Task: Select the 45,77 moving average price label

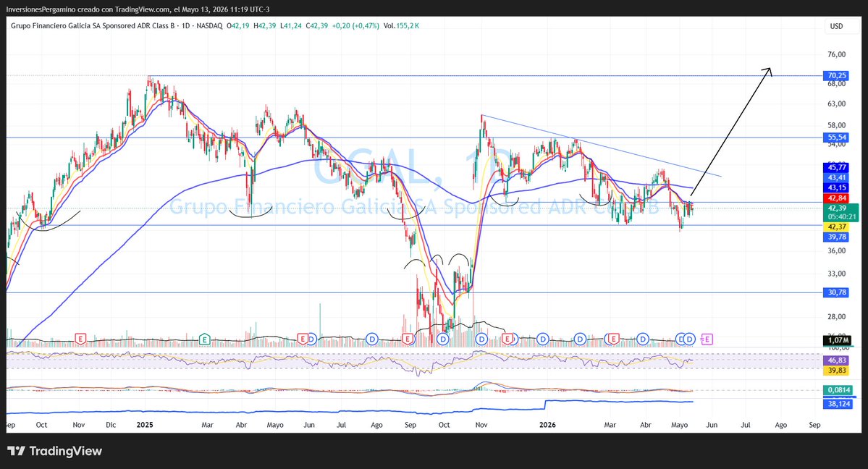Action: click(x=836, y=167)
